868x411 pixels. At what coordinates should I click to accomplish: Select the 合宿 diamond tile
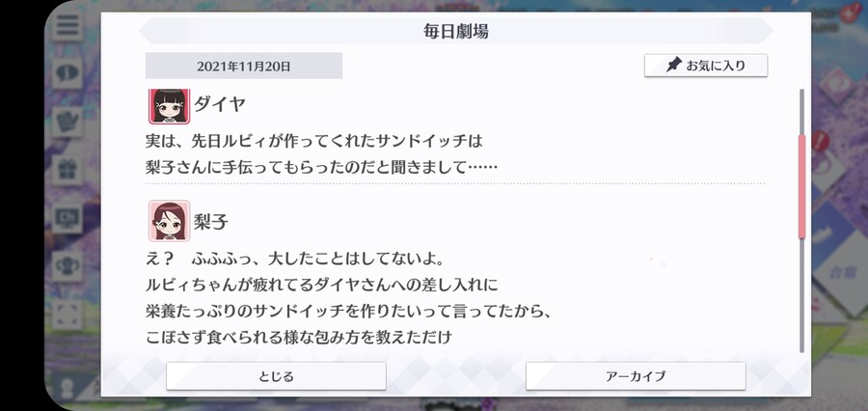pyautogui.click(x=840, y=272)
